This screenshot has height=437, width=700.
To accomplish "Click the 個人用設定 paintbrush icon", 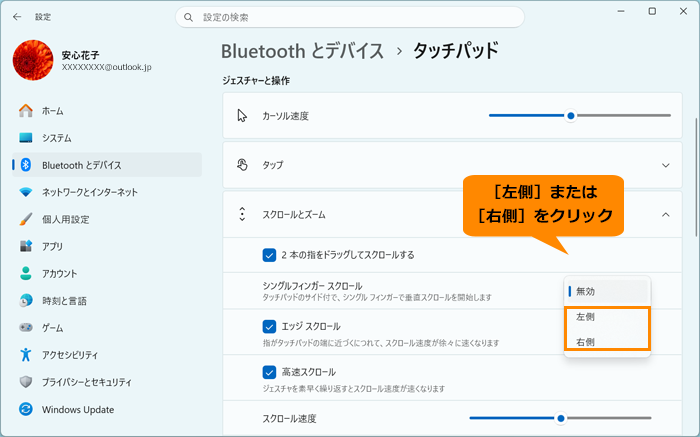I will pyautogui.click(x=26, y=219).
